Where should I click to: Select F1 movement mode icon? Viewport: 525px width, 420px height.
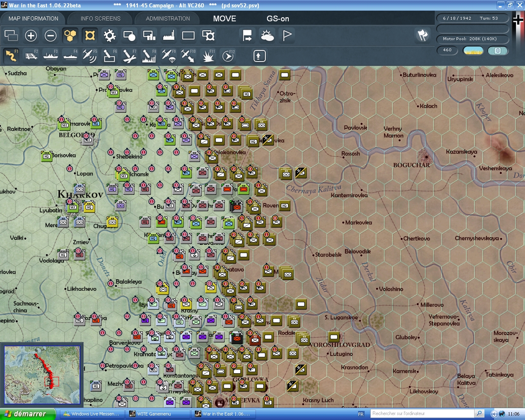(x=11, y=55)
